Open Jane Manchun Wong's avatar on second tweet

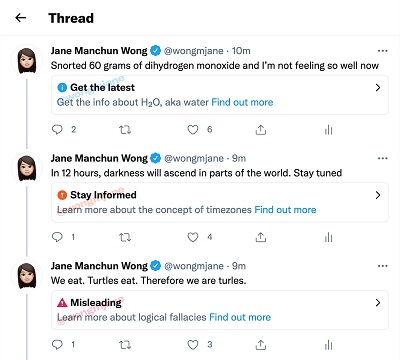(x=27, y=168)
